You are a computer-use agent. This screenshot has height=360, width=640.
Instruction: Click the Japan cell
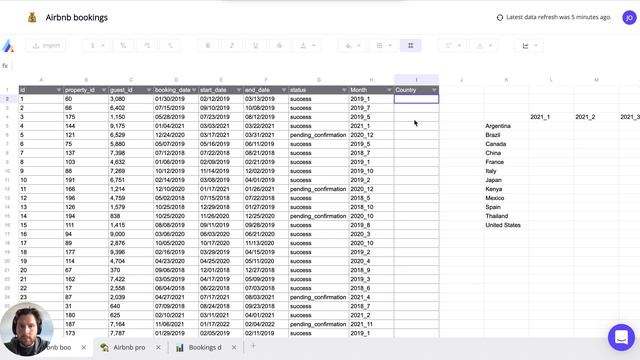pyautogui.click(x=506, y=180)
